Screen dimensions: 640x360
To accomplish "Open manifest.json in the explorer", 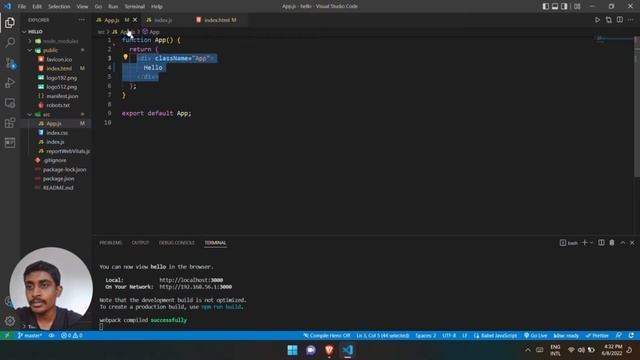I will pyautogui.click(x=62, y=96).
